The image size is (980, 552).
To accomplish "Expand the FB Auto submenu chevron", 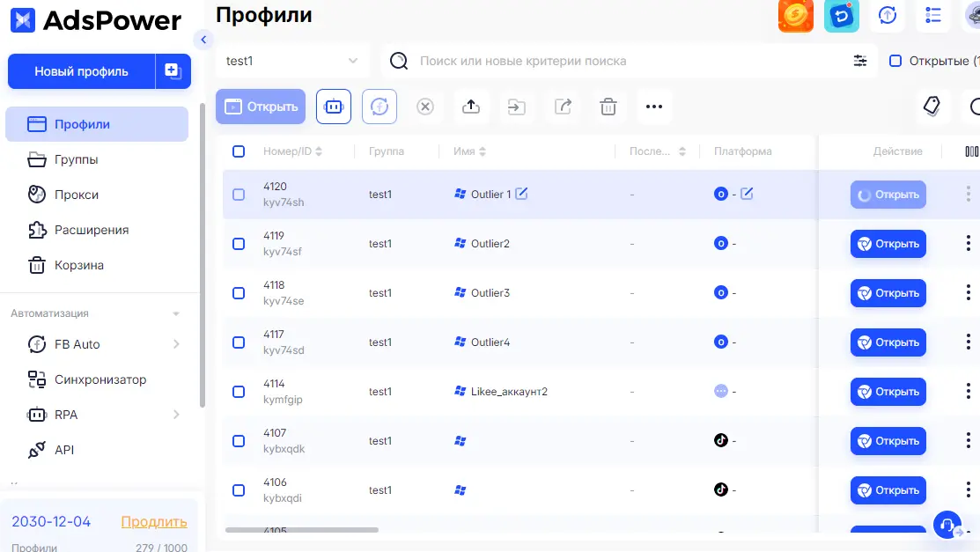I will (176, 344).
